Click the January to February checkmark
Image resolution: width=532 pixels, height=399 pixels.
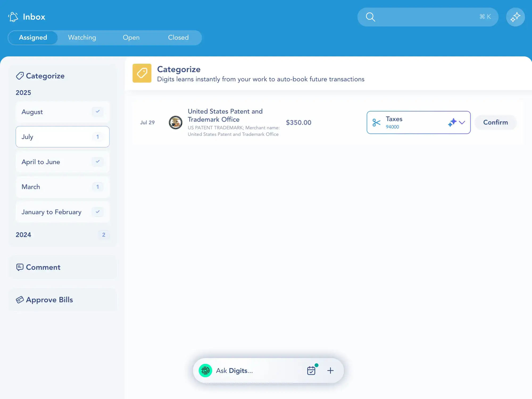point(98,212)
